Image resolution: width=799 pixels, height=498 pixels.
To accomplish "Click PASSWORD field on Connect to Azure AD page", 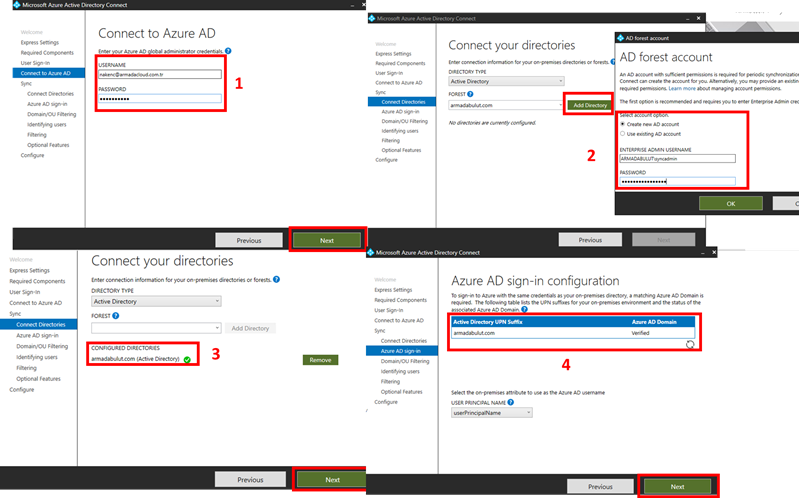I will [x=160, y=99].
